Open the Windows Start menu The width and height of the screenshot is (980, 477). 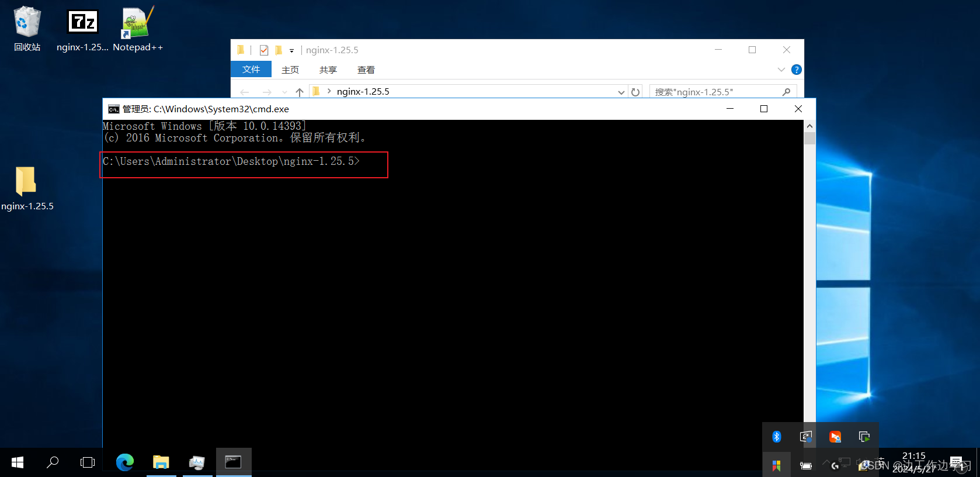coord(18,462)
